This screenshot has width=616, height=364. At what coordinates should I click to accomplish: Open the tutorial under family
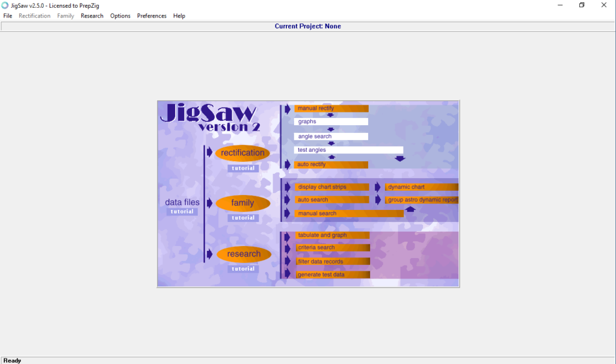243,218
